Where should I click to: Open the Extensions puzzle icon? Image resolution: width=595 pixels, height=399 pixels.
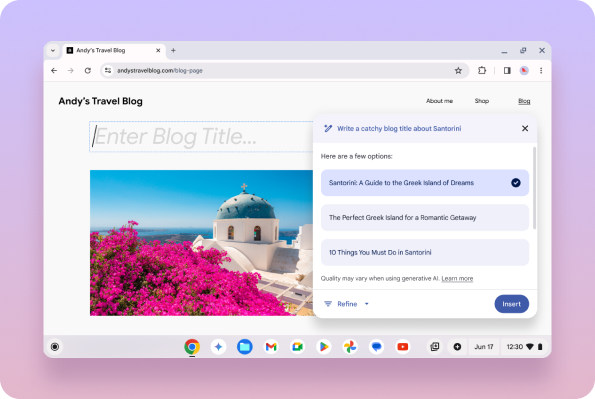(x=482, y=71)
